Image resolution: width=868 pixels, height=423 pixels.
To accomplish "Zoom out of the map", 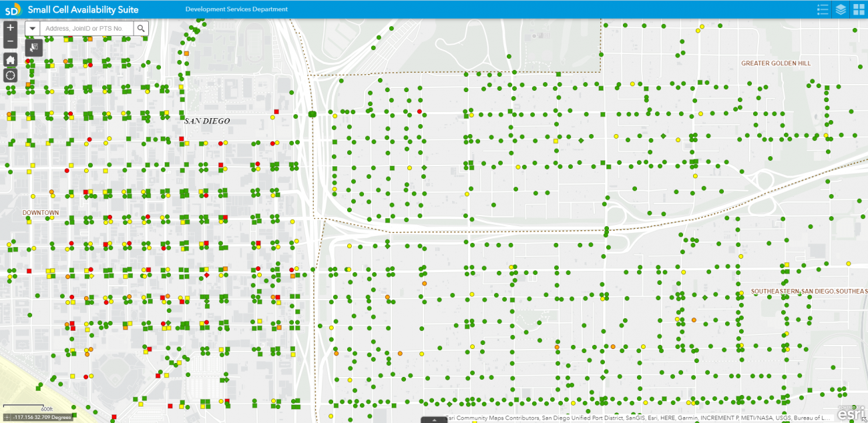I will click(x=10, y=41).
